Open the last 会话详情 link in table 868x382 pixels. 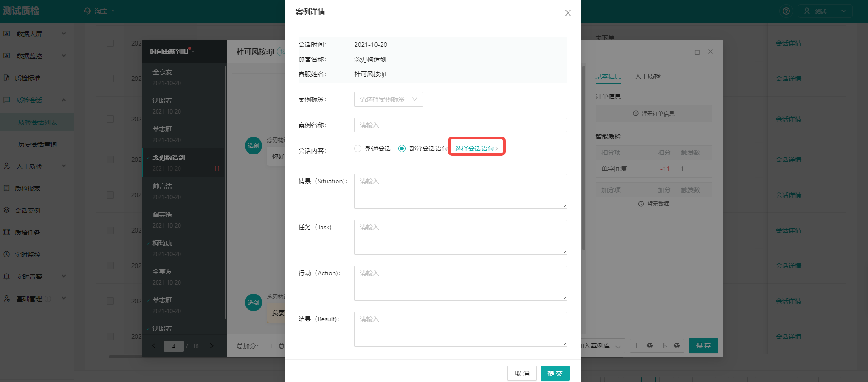tap(789, 336)
